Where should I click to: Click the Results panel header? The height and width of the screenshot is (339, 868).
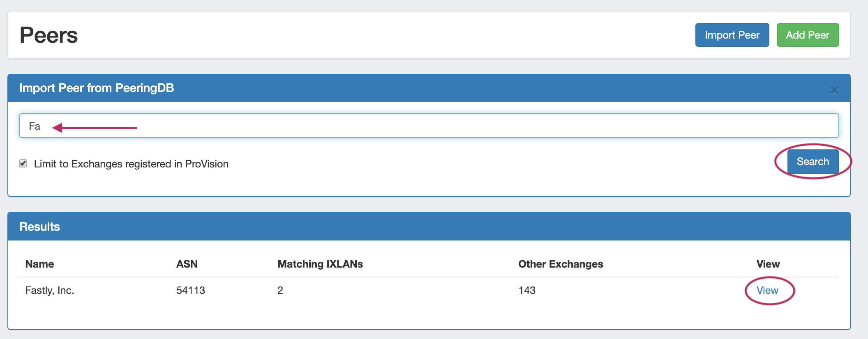pos(39,227)
